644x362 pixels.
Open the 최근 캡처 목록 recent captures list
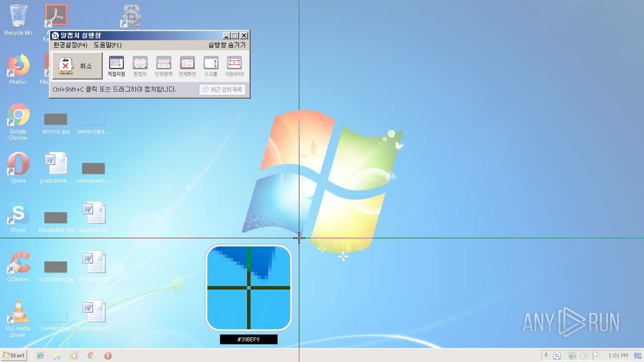click(x=222, y=89)
